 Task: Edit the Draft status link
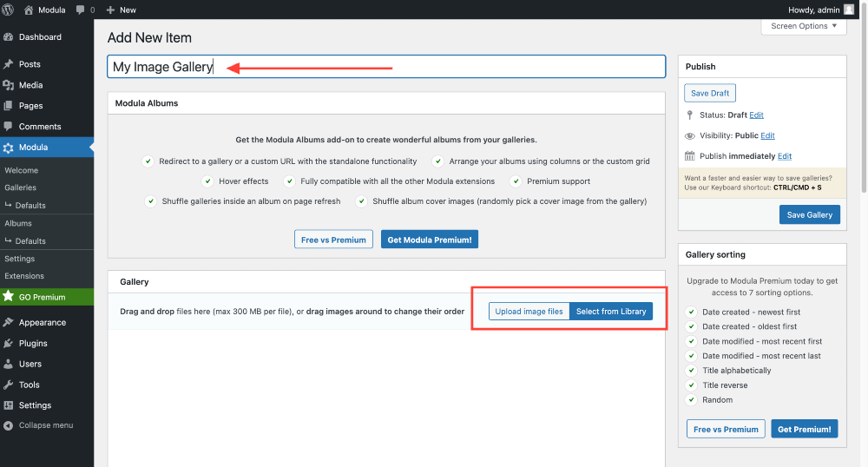pos(756,115)
